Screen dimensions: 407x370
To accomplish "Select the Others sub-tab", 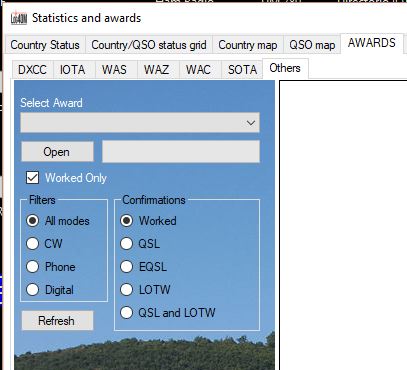I will [x=285, y=68].
